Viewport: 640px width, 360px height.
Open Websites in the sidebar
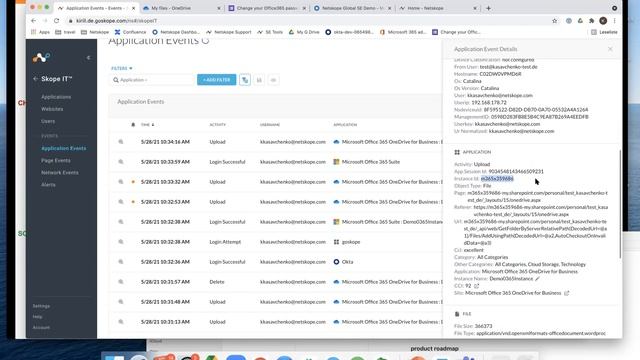tap(52, 109)
